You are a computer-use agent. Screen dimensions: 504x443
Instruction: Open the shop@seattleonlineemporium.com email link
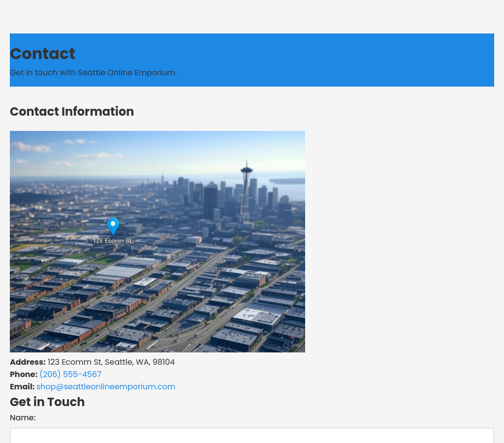[x=106, y=387]
